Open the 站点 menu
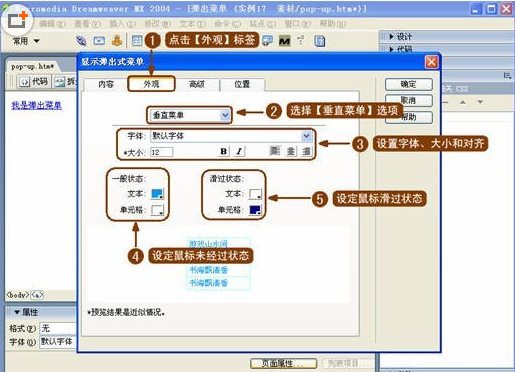Viewport: 515px width, 372px height. pyautogui.click(x=263, y=24)
